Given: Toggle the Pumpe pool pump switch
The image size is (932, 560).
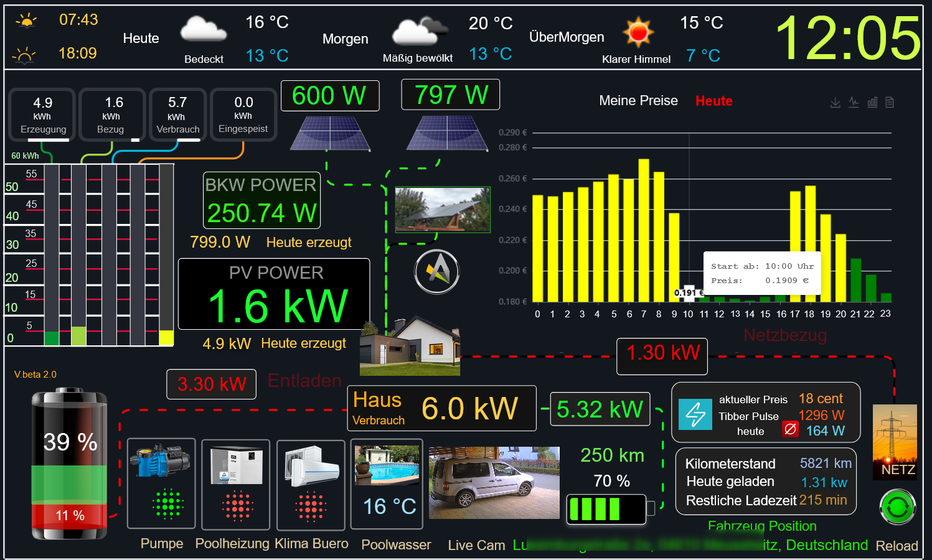Looking at the screenshot, I should [x=161, y=483].
